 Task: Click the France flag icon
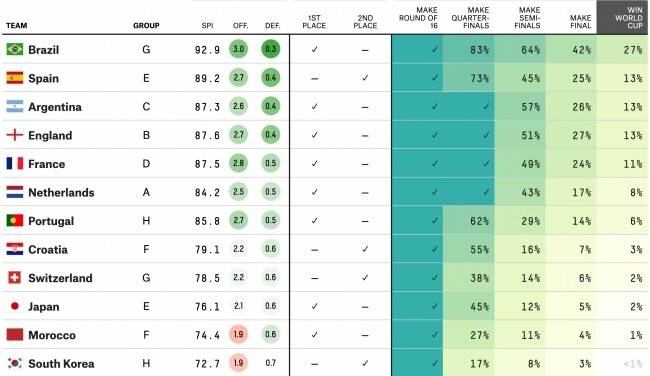point(15,163)
